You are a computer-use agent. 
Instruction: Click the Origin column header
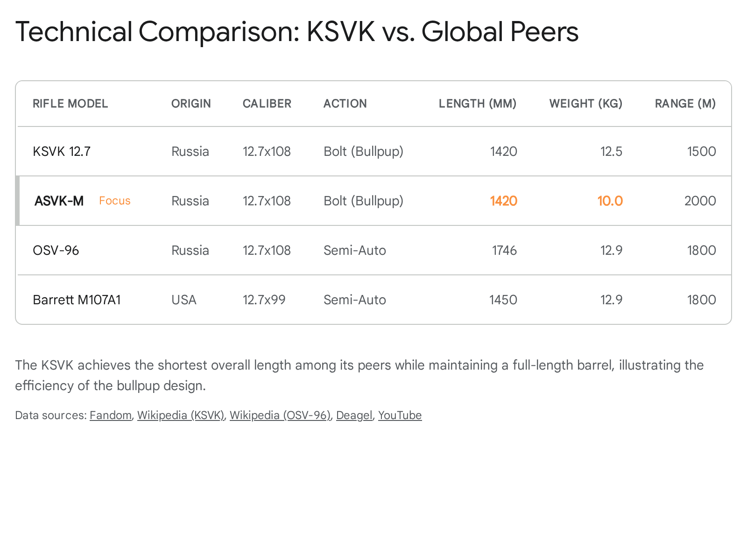(191, 104)
